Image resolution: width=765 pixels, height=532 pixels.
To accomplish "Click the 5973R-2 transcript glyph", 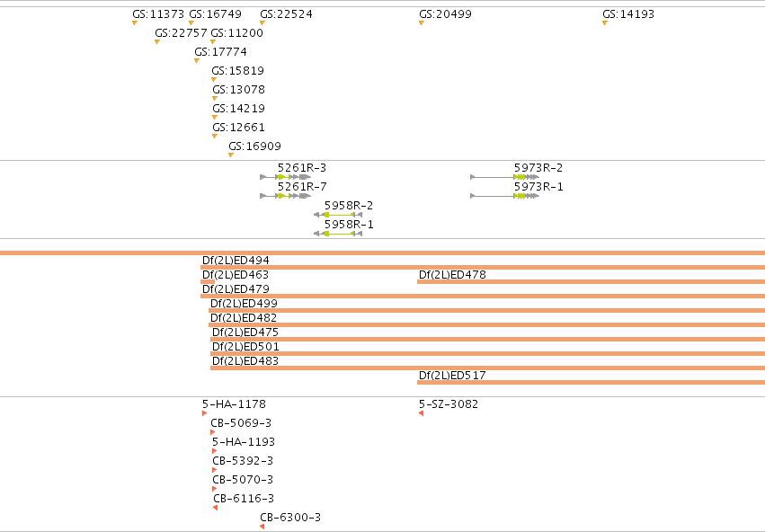I will [504, 177].
